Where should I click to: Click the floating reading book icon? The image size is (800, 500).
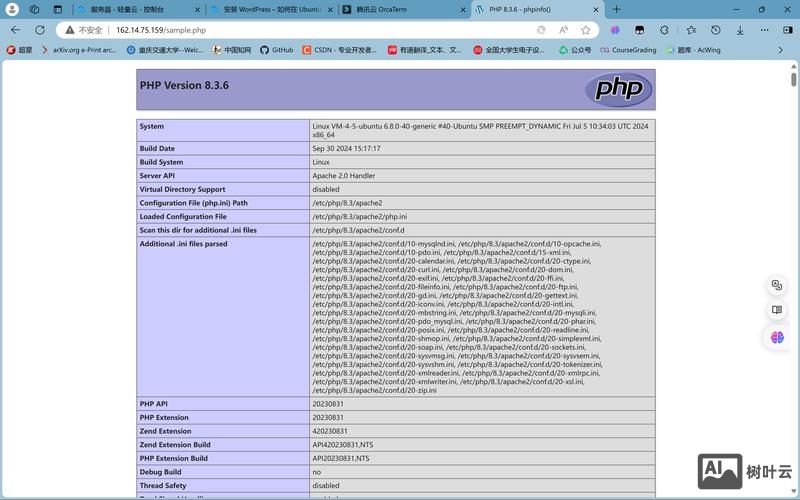pyautogui.click(x=777, y=311)
